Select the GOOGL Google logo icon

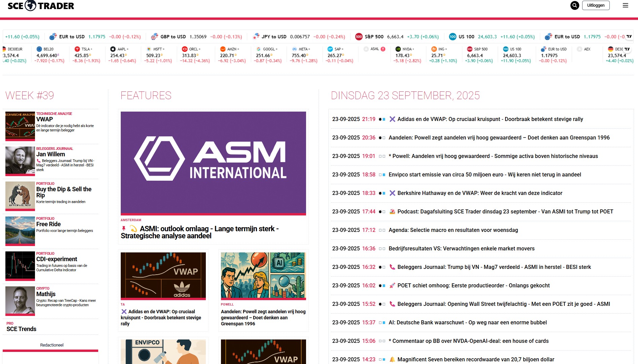point(259,49)
